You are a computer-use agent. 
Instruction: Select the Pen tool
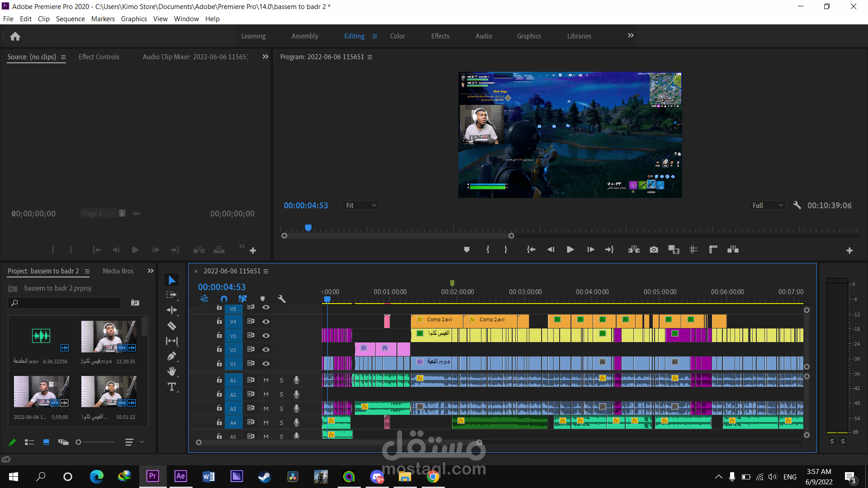point(172,356)
